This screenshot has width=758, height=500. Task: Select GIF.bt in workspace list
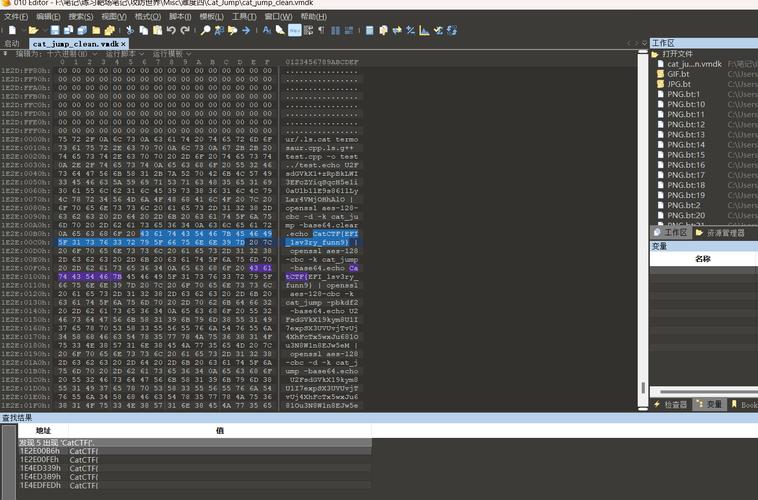tap(678, 74)
